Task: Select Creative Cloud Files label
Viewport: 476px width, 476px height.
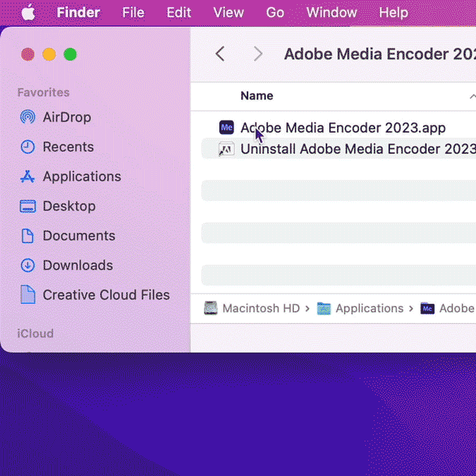Action: click(x=106, y=295)
